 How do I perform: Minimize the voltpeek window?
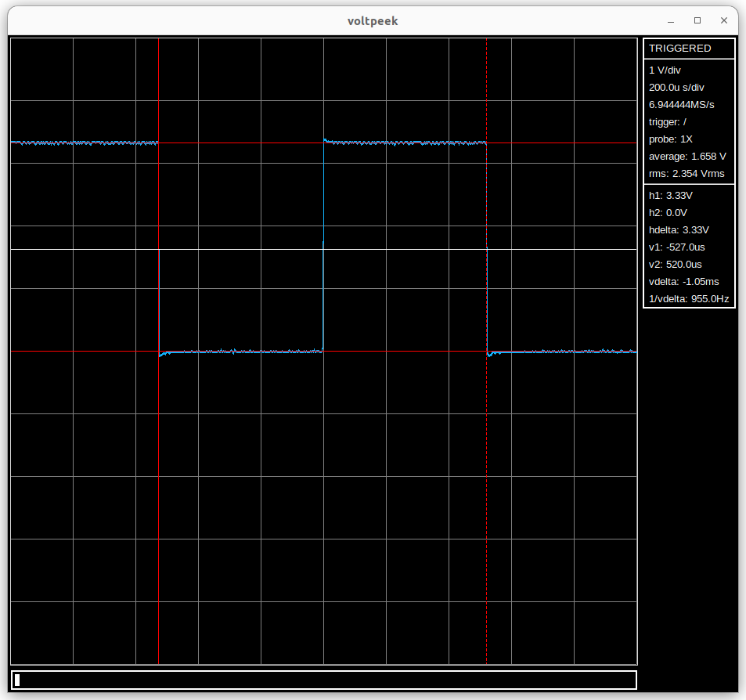point(671,21)
